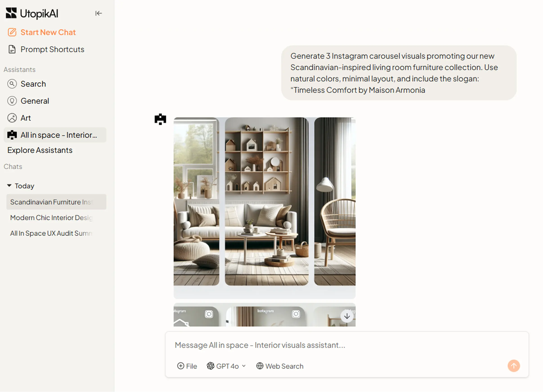
Task: Select the Search assistant magnifier icon
Action: tap(12, 84)
